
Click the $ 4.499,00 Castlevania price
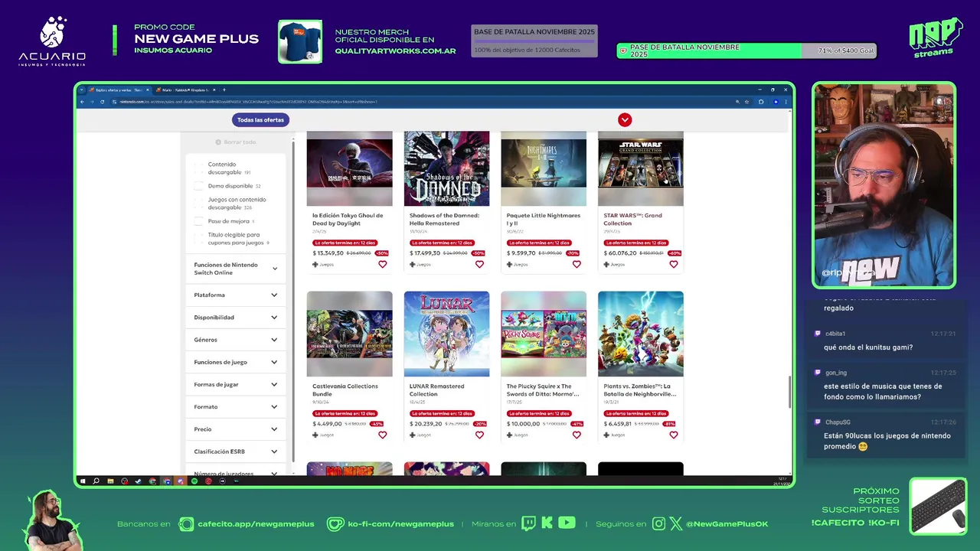327,424
